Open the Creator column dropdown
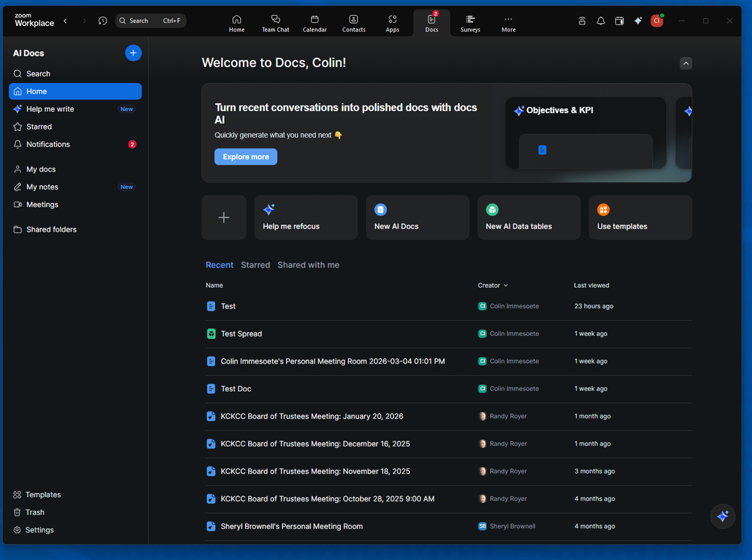The image size is (752, 560). 493,285
